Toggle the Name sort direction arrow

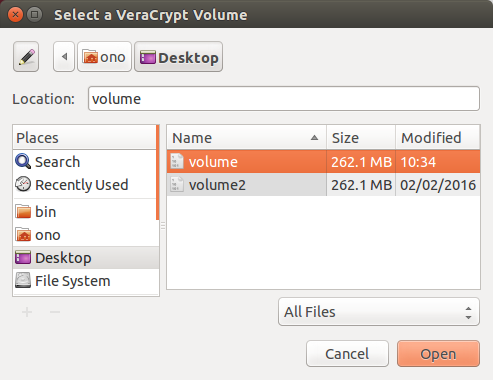coord(314,138)
